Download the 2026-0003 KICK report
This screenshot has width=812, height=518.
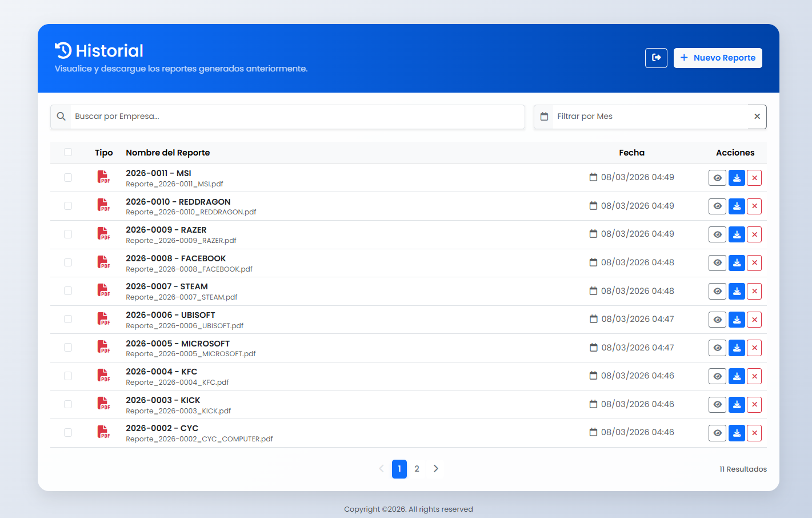pos(737,405)
